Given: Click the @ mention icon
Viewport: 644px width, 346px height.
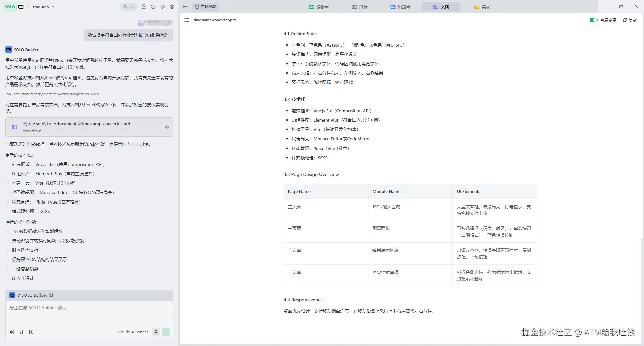Looking at the screenshot, I should coord(12,332).
